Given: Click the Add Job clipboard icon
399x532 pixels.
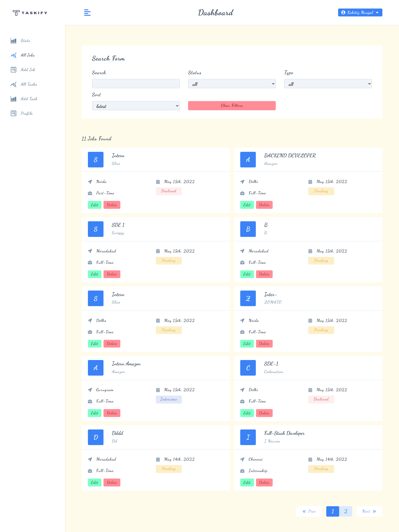Looking at the screenshot, I should pyautogui.click(x=14, y=69).
